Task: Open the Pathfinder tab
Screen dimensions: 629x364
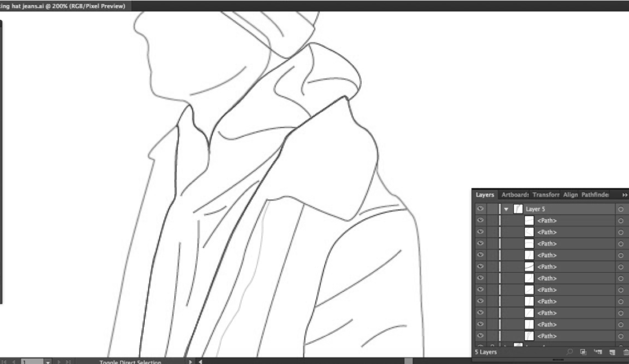Action: pyautogui.click(x=595, y=194)
